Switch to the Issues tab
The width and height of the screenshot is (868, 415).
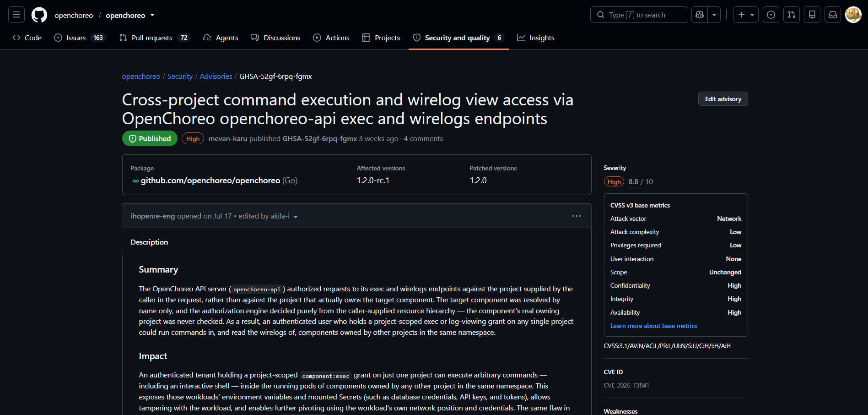80,38
